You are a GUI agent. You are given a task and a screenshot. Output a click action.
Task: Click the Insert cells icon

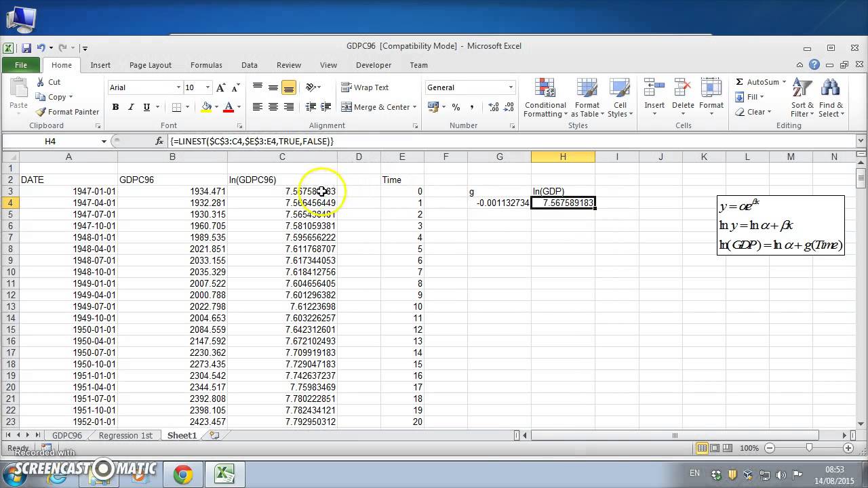654,88
